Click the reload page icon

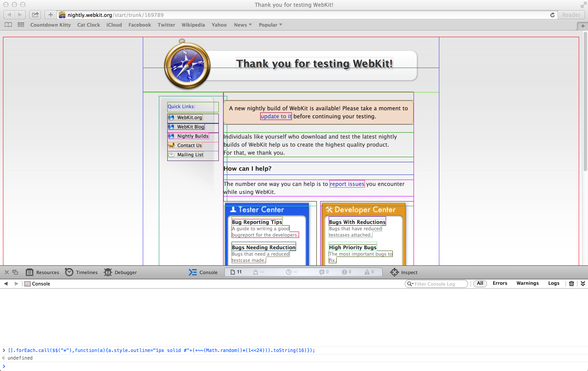click(552, 15)
